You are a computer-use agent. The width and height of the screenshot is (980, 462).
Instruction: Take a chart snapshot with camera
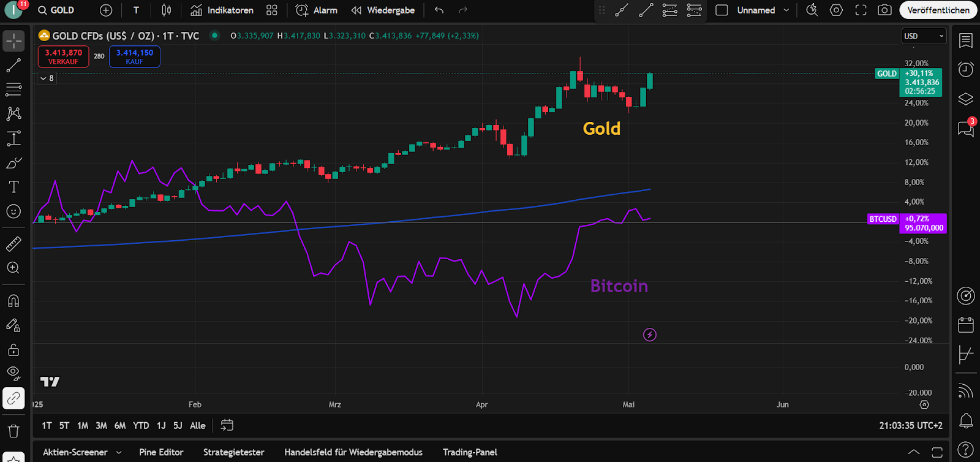(x=884, y=10)
